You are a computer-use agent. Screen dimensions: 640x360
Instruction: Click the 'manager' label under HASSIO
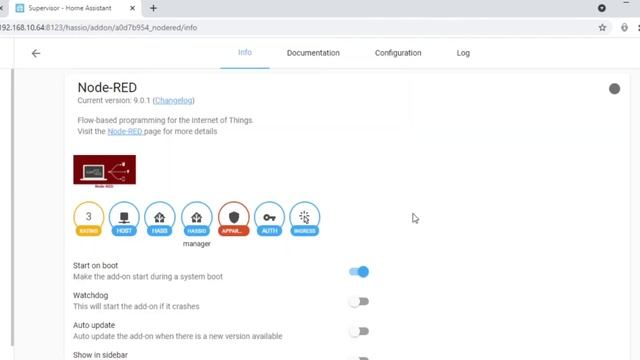(197, 244)
